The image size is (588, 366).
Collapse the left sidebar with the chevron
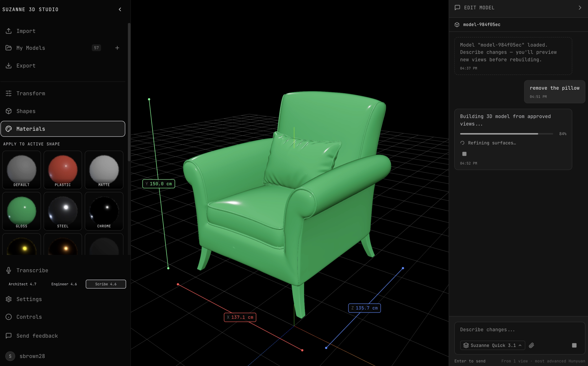click(120, 10)
